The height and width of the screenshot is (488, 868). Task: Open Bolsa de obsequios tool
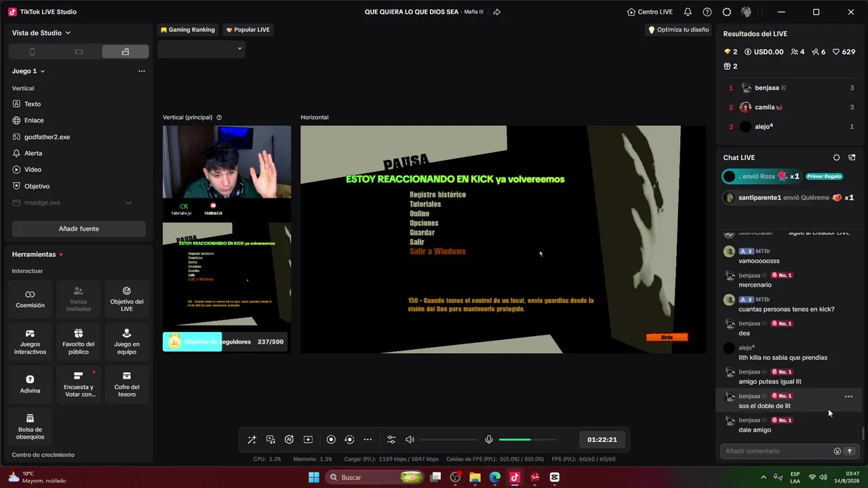(30, 427)
